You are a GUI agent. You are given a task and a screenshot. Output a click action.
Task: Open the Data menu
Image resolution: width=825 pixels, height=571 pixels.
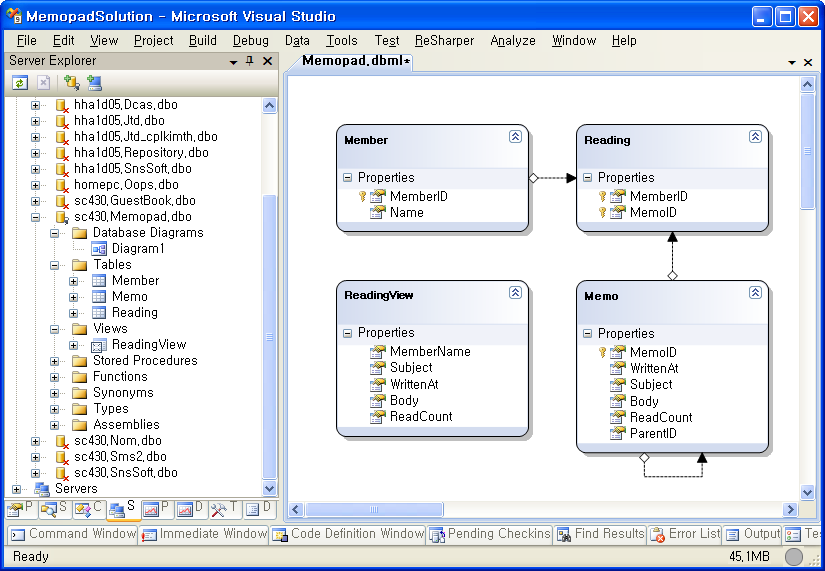[297, 41]
